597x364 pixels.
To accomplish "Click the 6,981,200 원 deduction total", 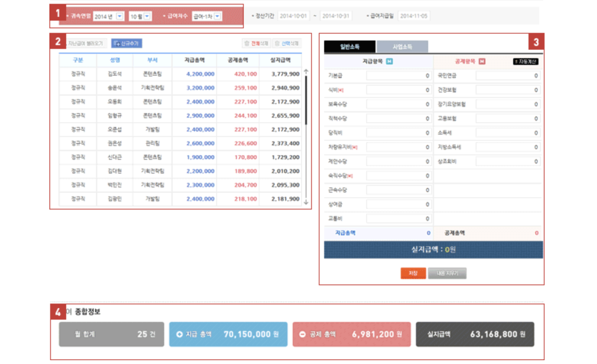I will tap(377, 334).
